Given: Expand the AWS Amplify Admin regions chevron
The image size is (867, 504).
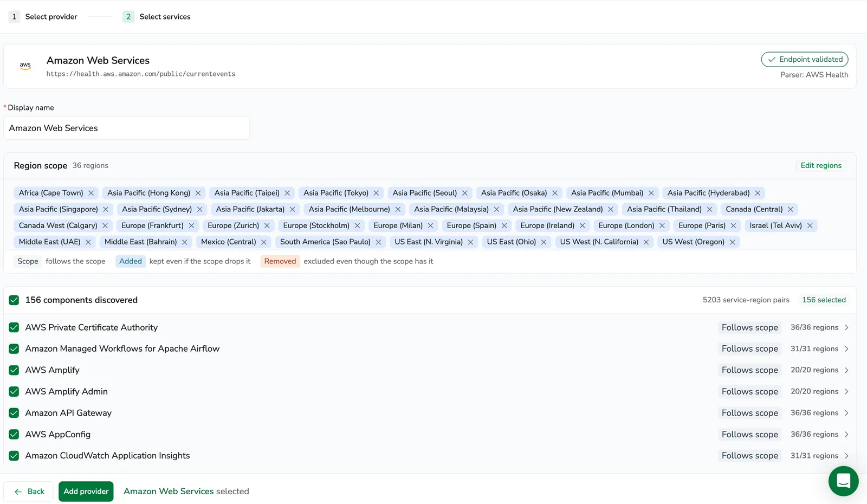Looking at the screenshot, I should [846, 391].
